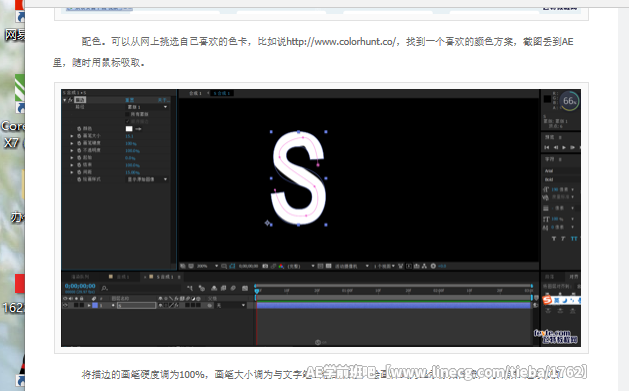
Task: Collapse the 描边 effect disclosure triangle
Action: coord(65,100)
